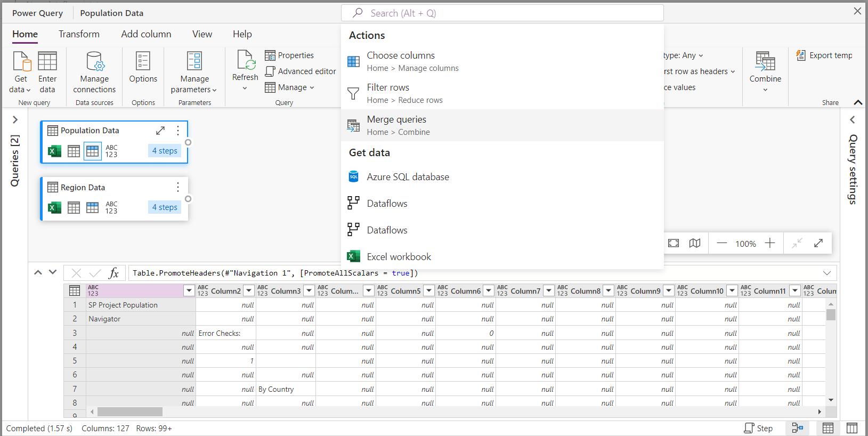Open Population Data more options menu
This screenshot has width=868, height=436.
coord(178,131)
